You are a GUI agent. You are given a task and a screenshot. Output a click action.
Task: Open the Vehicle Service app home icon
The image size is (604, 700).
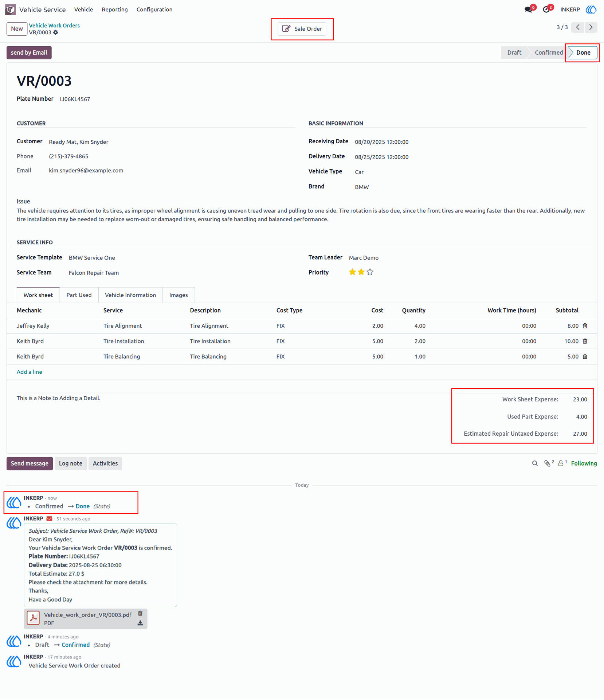(10, 9)
